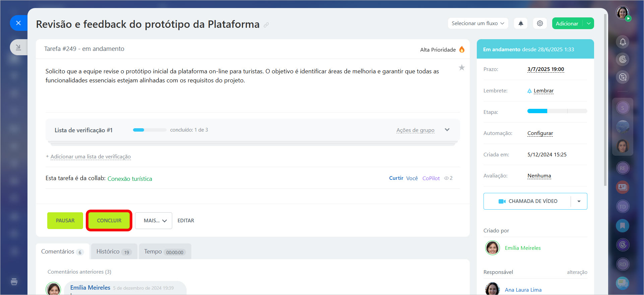Image resolution: width=644 pixels, height=295 pixels.
Task: Open sidebar blue bookmark icon
Action: tap(623, 226)
